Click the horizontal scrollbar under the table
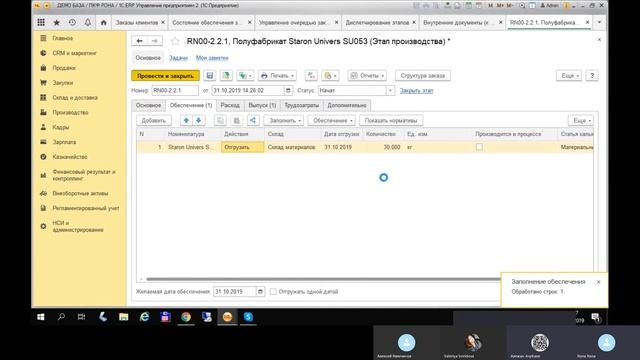This screenshot has width=640, height=360. pyautogui.click(x=322, y=279)
